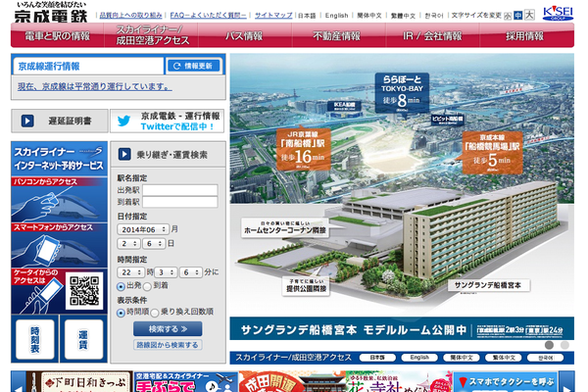
Task: Switch top language to 简体中文
Action: pyautogui.click(x=369, y=16)
